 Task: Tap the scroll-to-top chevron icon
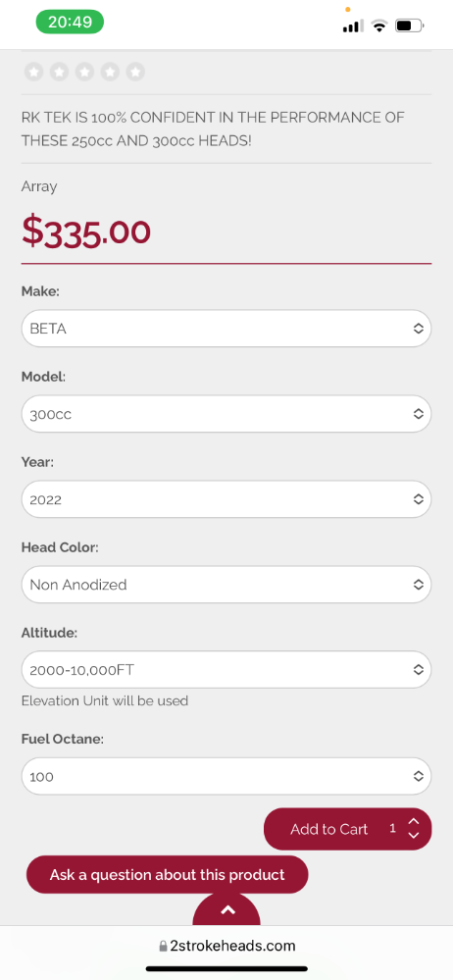[226, 910]
